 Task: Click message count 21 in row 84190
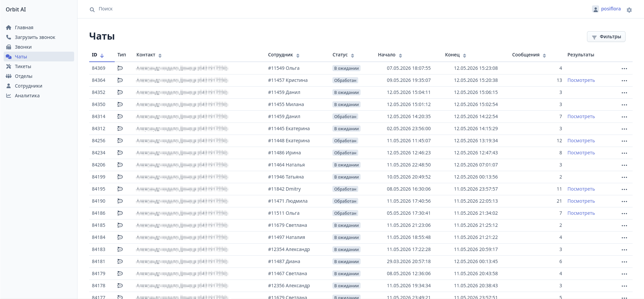point(559,201)
